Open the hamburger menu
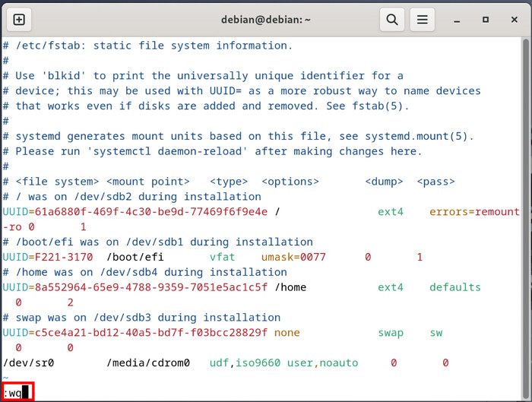The image size is (532, 402). click(x=422, y=20)
